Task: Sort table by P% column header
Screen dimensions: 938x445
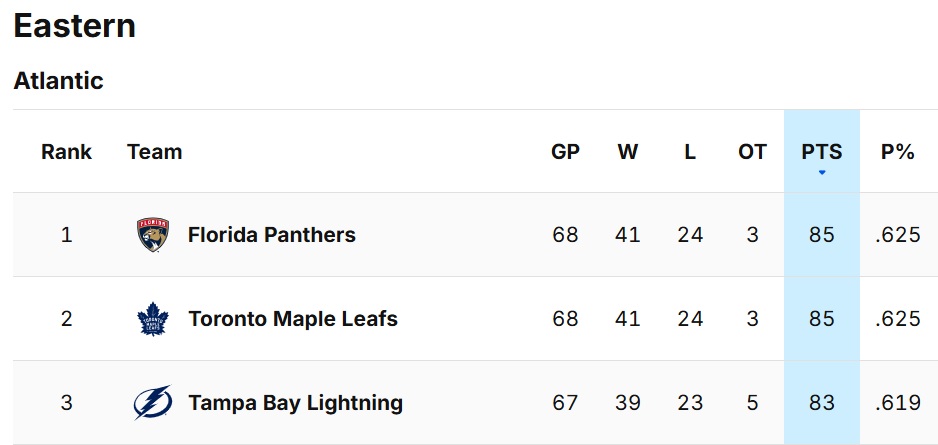Action: pos(897,152)
